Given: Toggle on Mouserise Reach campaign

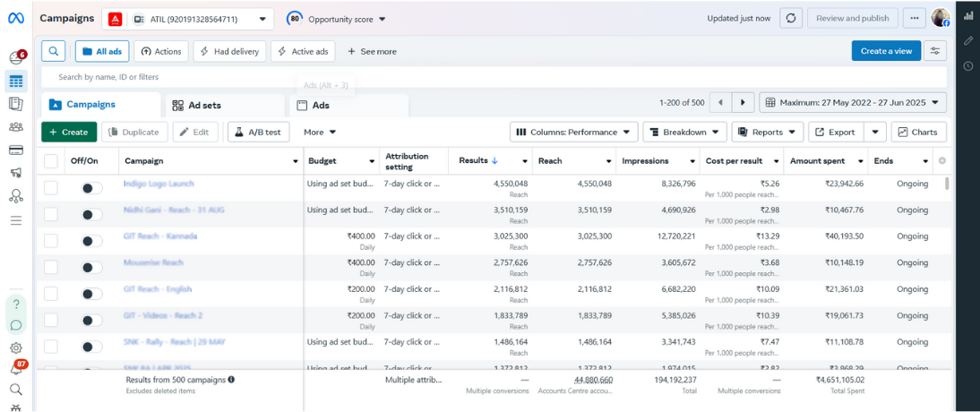Looking at the screenshot, I should tap(92, 268).
